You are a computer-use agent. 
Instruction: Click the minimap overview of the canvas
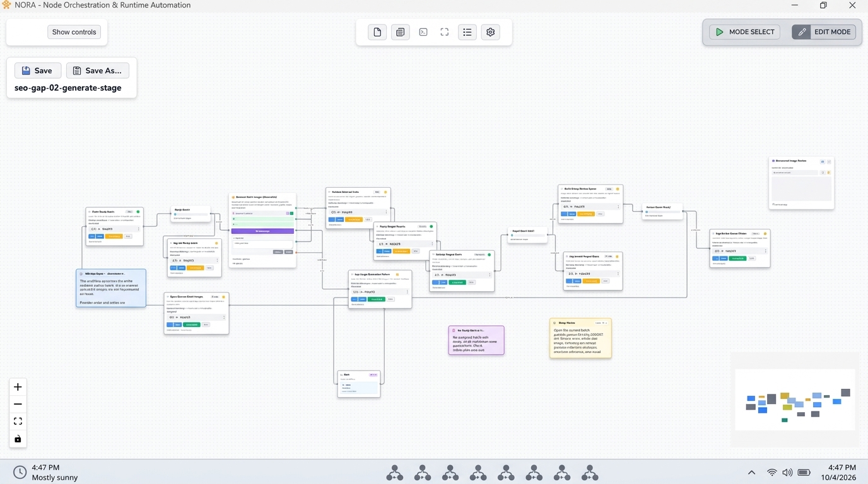click(795, 400)
